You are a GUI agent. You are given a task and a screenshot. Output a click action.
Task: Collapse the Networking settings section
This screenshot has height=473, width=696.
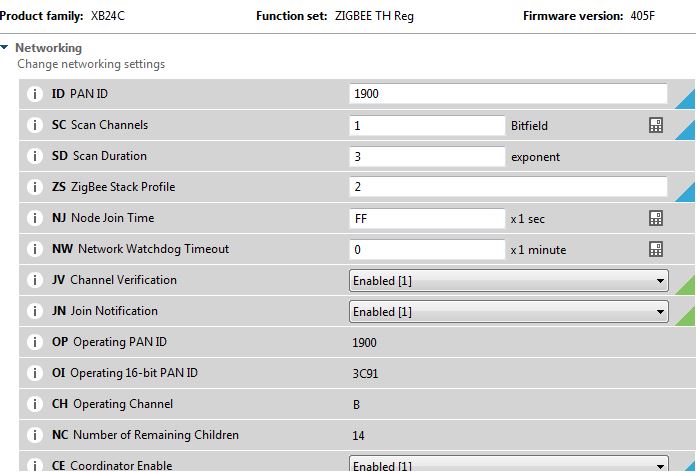[6, 48]
